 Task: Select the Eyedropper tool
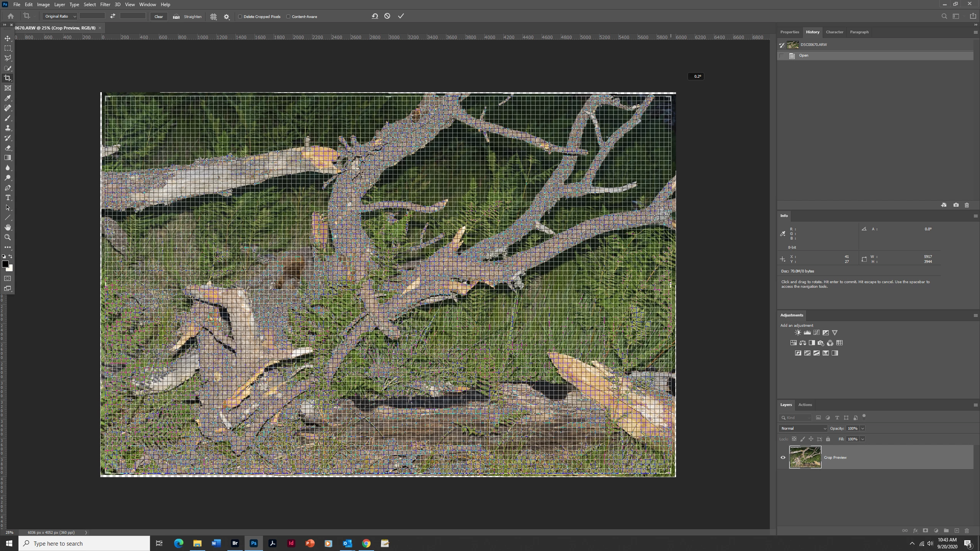click(8, 98)
